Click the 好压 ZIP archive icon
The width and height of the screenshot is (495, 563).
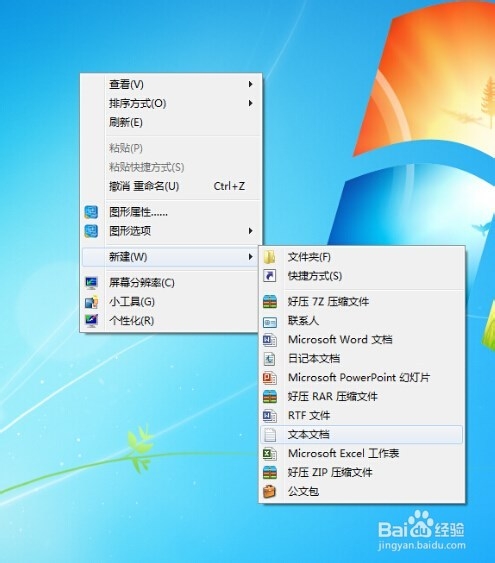pos(270,473)
